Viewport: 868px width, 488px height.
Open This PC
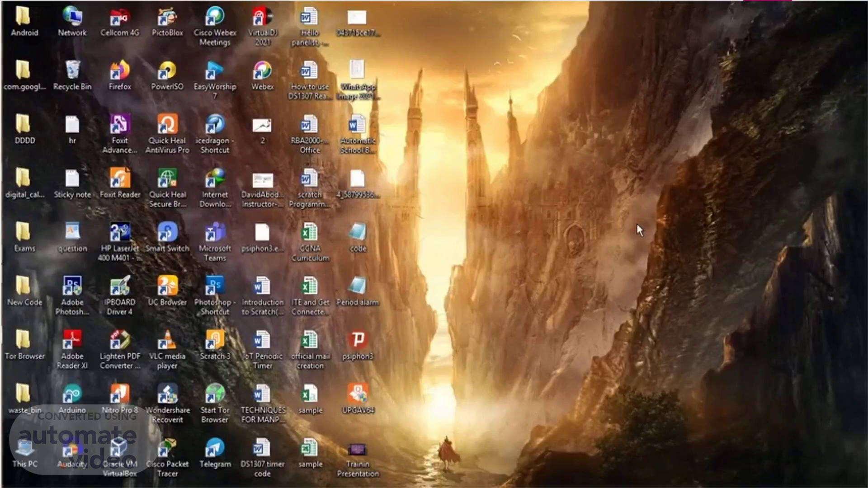(x=24, y=452)
